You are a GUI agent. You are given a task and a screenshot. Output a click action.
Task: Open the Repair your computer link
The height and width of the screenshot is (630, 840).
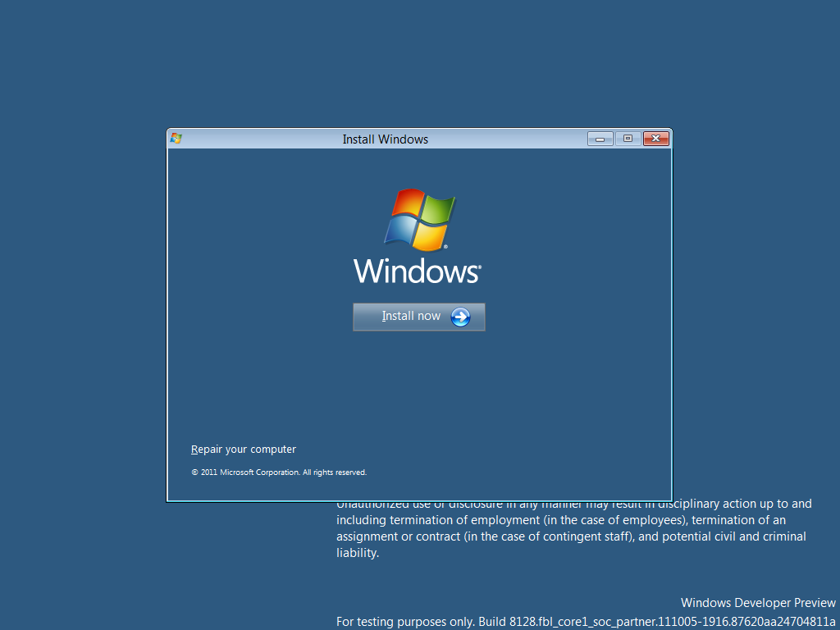[x=243, y=449]
